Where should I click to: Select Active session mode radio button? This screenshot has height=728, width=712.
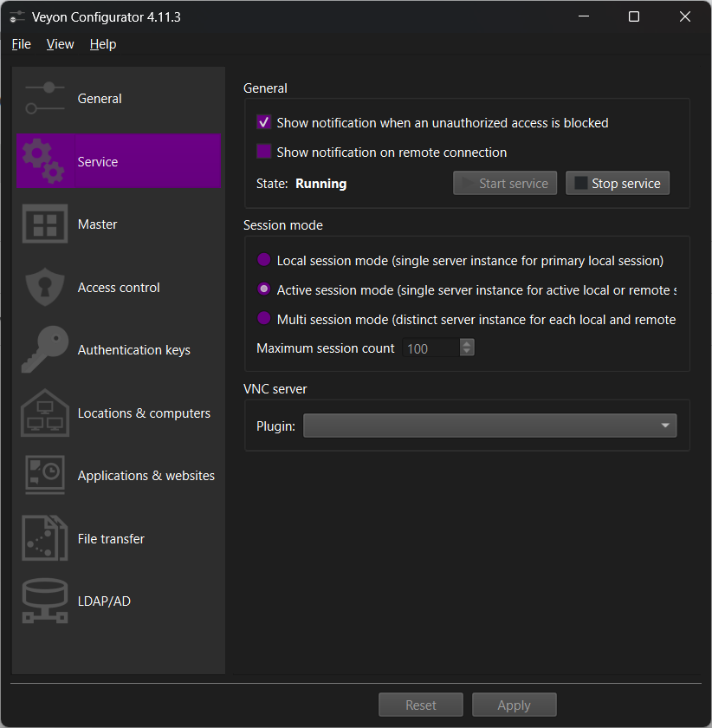coord(264,289)
